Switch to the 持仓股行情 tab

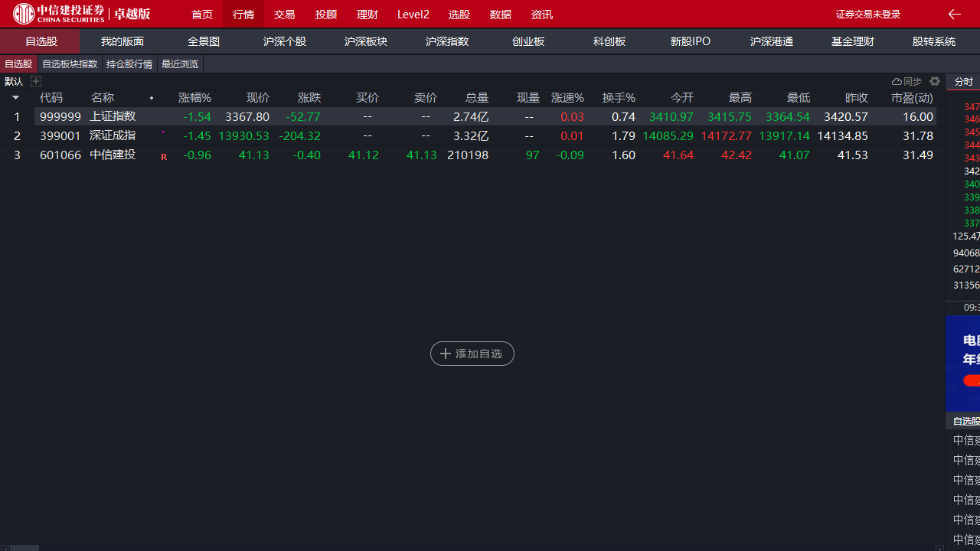click(129, 64)
